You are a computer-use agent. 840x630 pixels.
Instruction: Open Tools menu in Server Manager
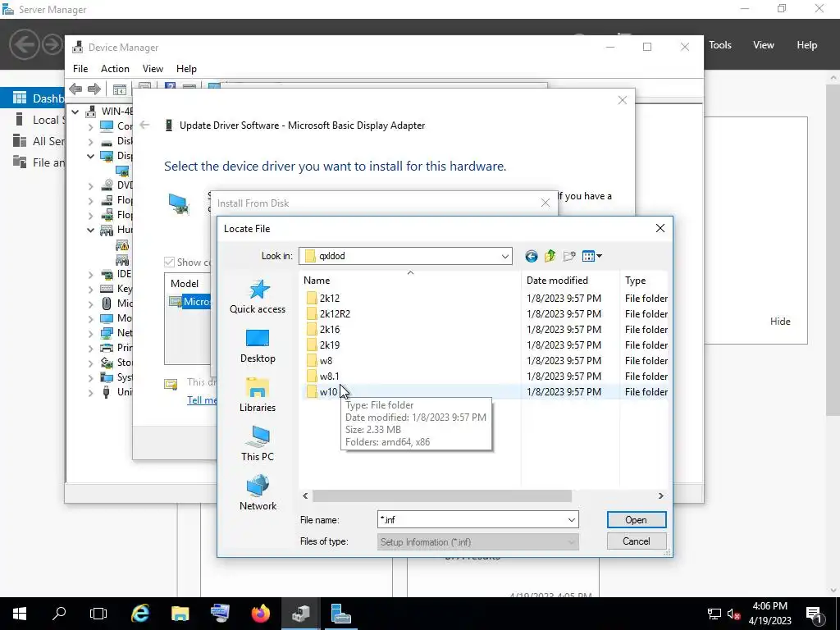pyautogui.click(x=720, y=45)
